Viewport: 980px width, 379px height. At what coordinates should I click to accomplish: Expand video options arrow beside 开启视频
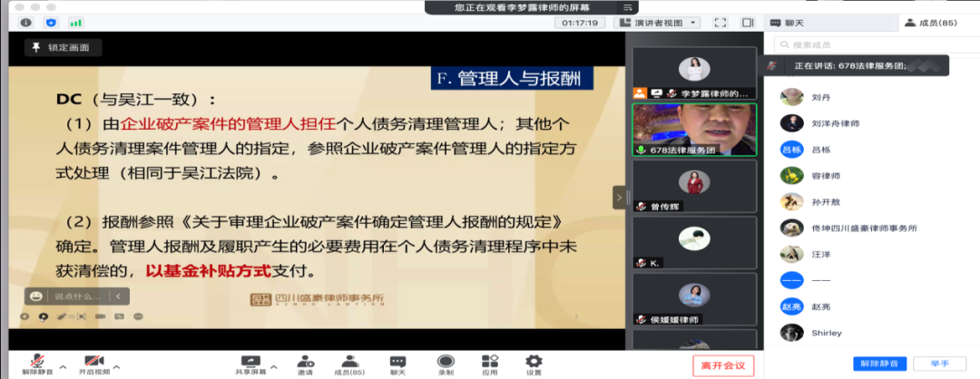tap(116, 366)
